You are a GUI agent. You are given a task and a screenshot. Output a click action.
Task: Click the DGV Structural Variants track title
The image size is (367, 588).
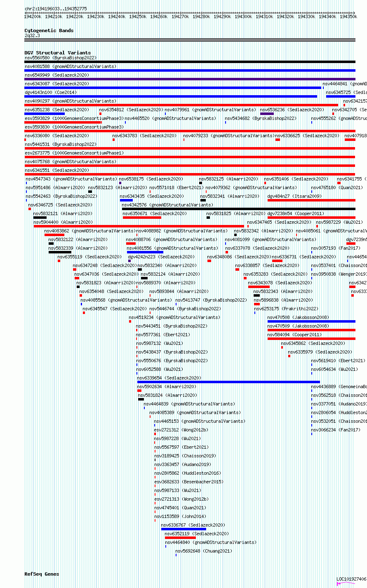coord(58,53)
